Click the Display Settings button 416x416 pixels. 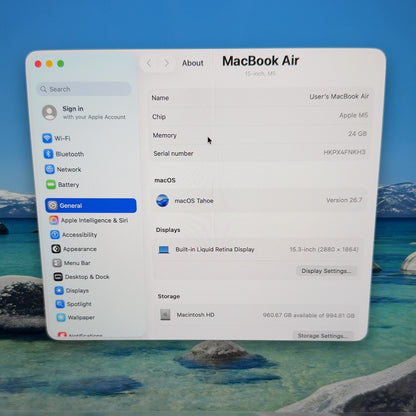tap(326, 271)
